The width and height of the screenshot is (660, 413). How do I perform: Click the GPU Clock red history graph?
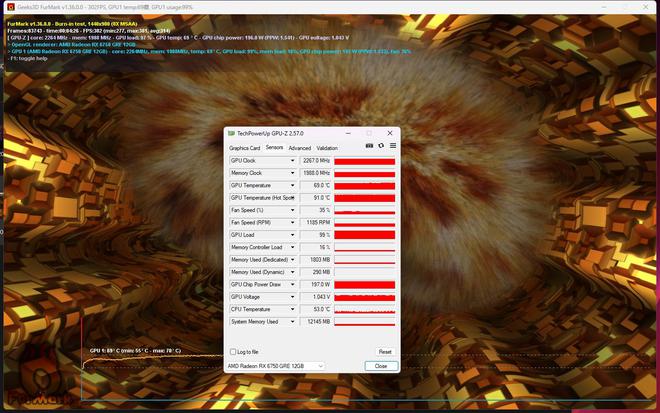(x=365, y=161)
